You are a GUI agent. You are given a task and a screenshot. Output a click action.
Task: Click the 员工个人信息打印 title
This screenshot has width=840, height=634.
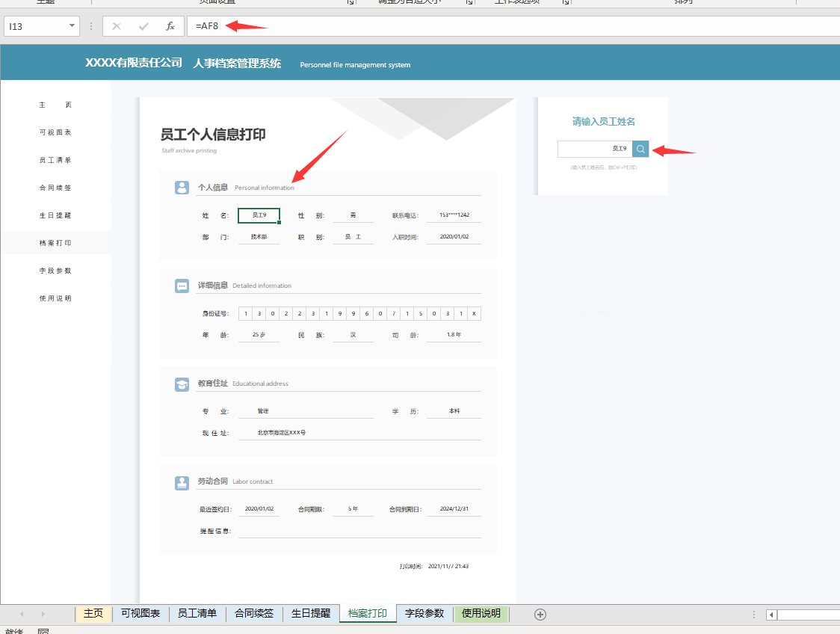(x=213, y=135)
